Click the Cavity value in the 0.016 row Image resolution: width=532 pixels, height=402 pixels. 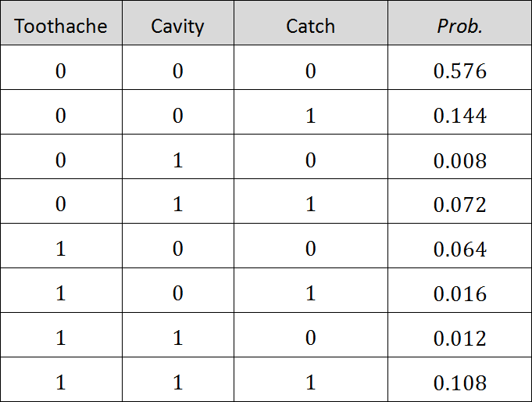point(177,294)
